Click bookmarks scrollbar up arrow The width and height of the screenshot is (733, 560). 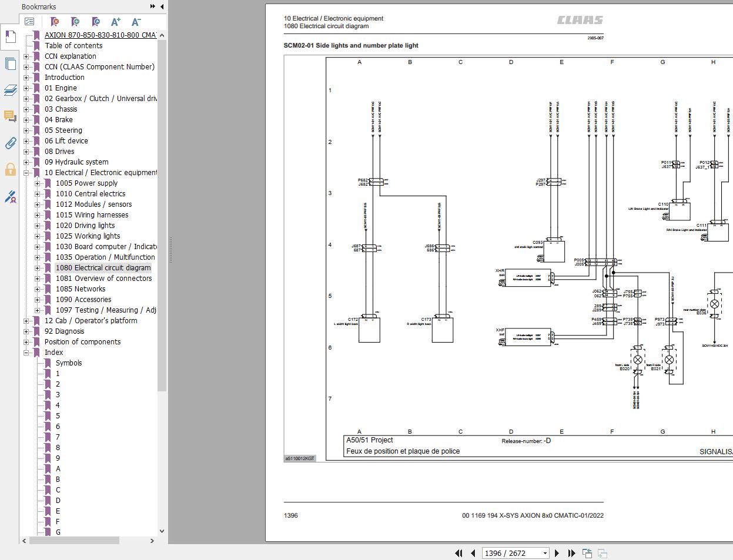pos(162,35)
